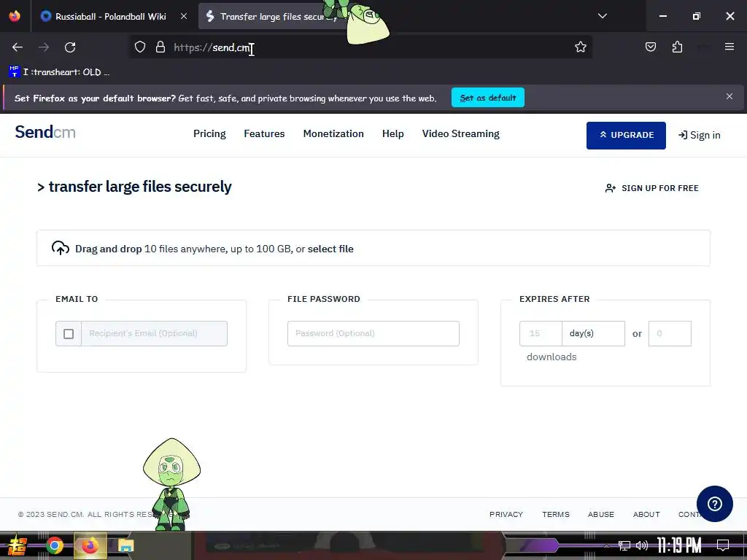
Task: Reload the current page
Action: click(70, 47)
